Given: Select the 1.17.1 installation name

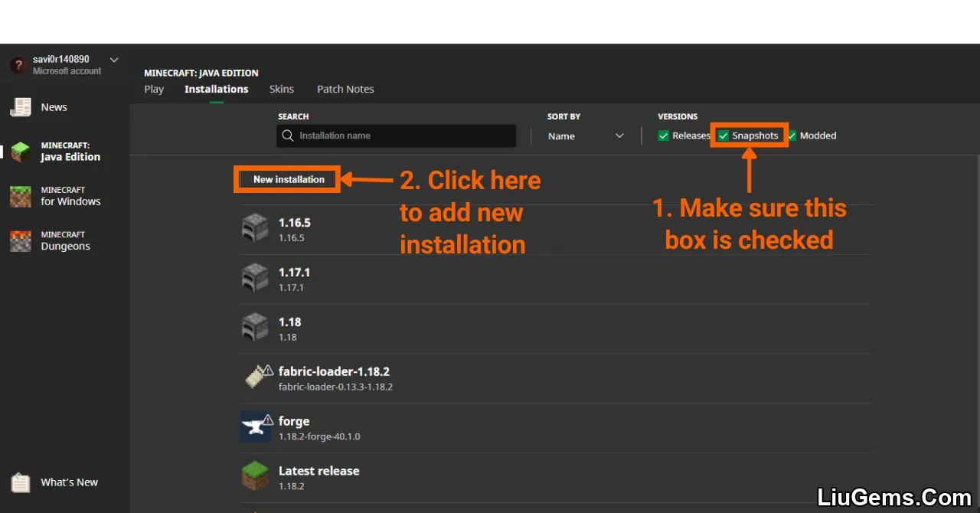Looking at the screenshot, I should [295, 272].
